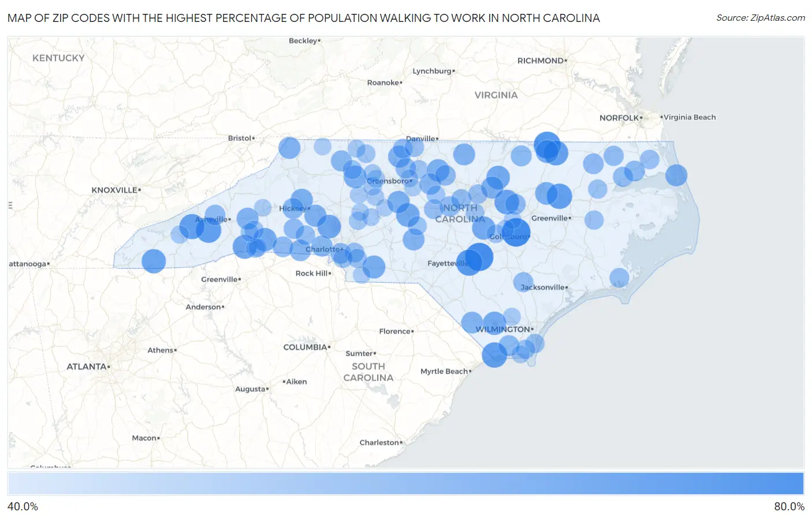Click the Asheville city label
812x519 pixels.
tap(213, 219)
